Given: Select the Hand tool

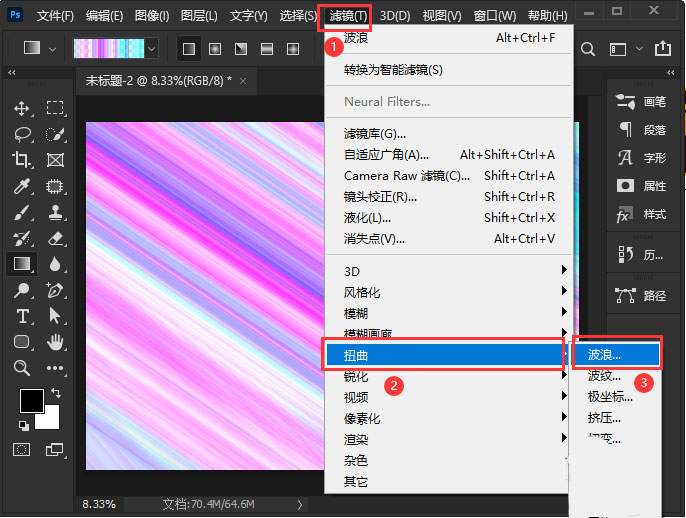Looking at the screenshot, I should pyautogui.click(x=55, y=342).
